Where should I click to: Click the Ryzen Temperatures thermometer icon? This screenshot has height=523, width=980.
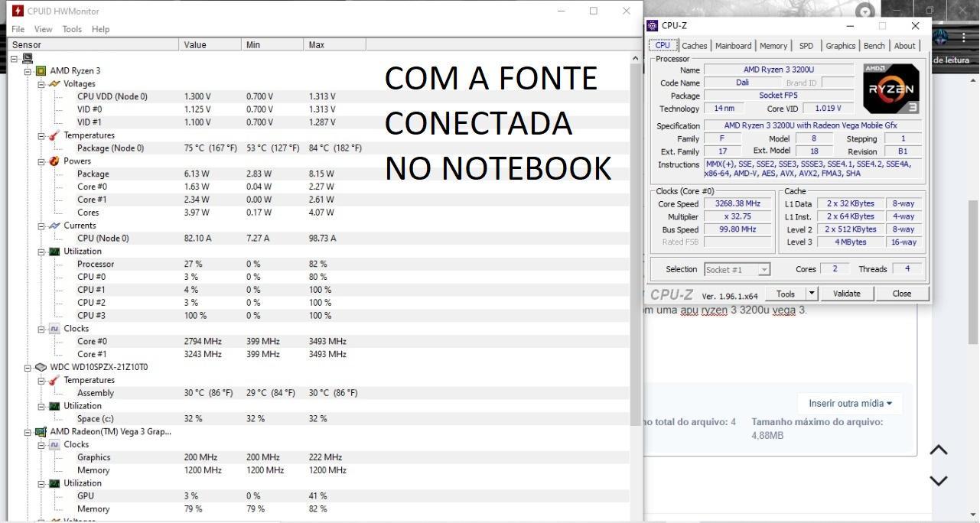[x=54, y=135]
